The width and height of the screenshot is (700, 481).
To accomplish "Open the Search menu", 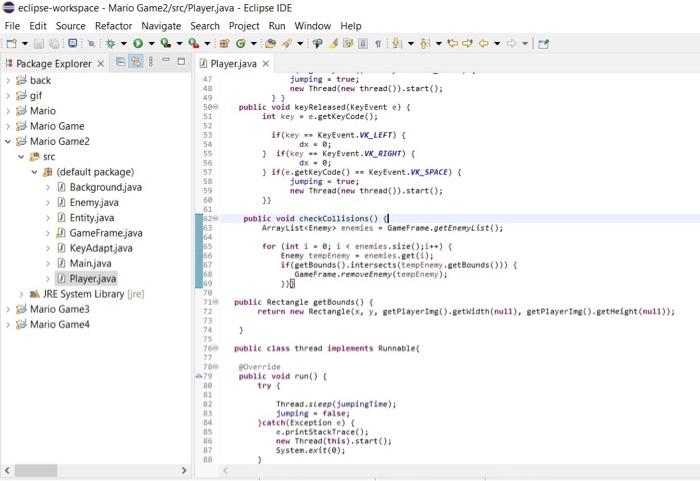I will [205, 26].
